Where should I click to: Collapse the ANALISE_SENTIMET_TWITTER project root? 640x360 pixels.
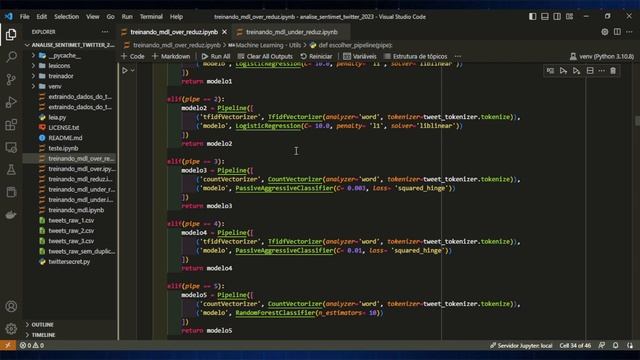coord(69,45)
